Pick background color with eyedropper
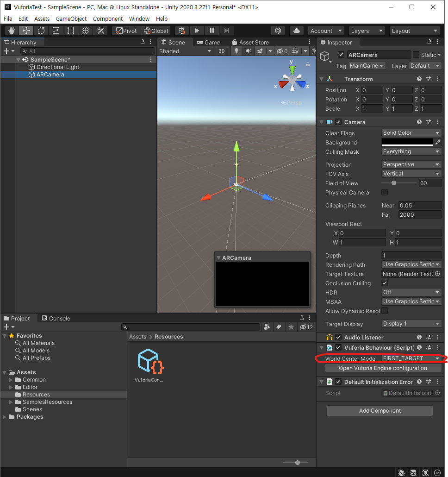This screenshot has height=477, width=448. [438, 142]
